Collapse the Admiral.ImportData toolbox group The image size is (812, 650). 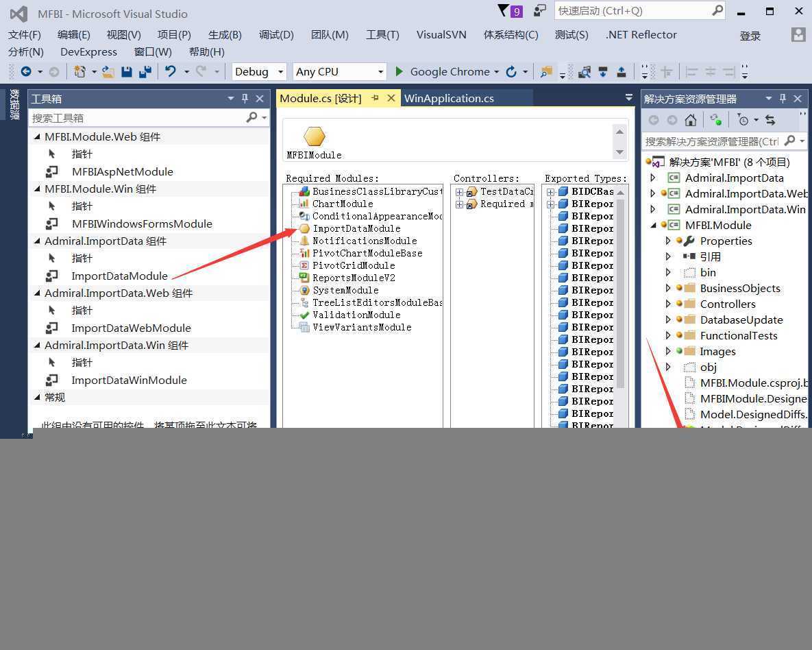37,241
